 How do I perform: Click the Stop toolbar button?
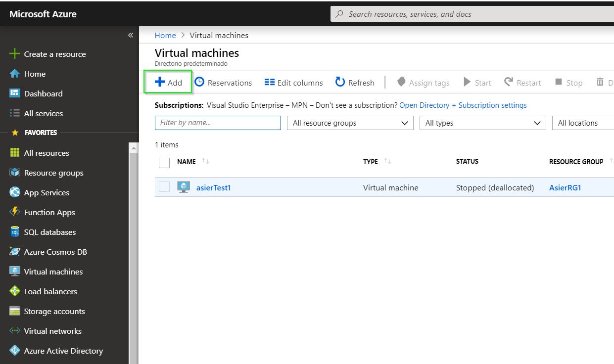[x=568, y=83]
